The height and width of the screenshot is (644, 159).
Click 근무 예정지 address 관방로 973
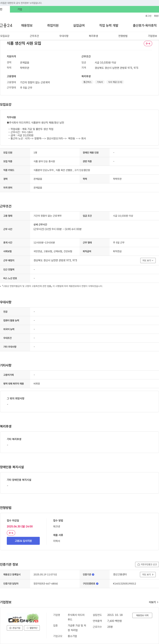tap(55, 260)
